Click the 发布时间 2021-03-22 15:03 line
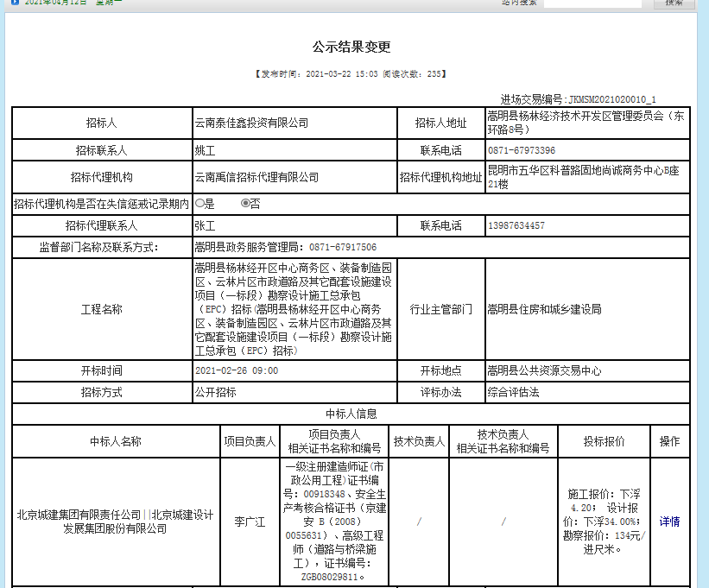Image resolution: width=709 pixels, height=588 pixels. tap(351, 73)
